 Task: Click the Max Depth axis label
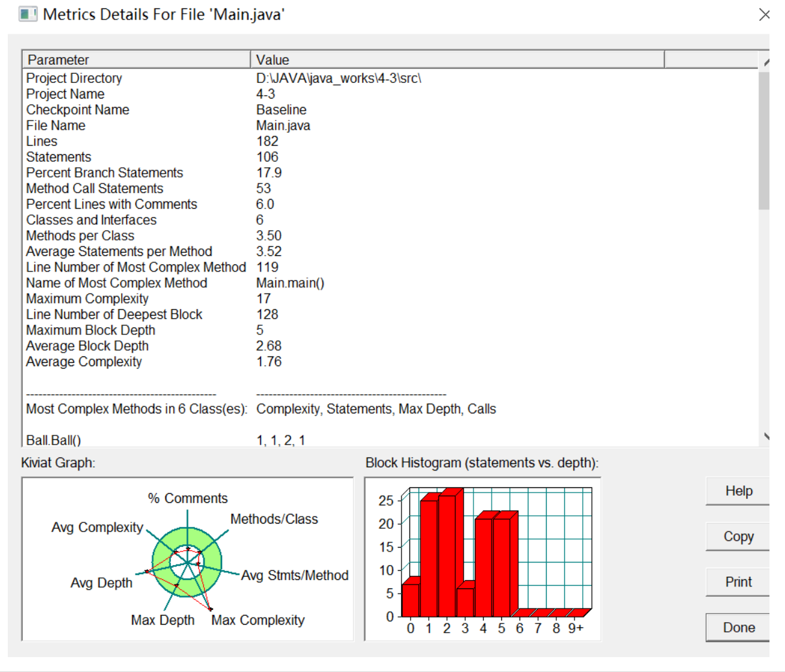(163, 620)
